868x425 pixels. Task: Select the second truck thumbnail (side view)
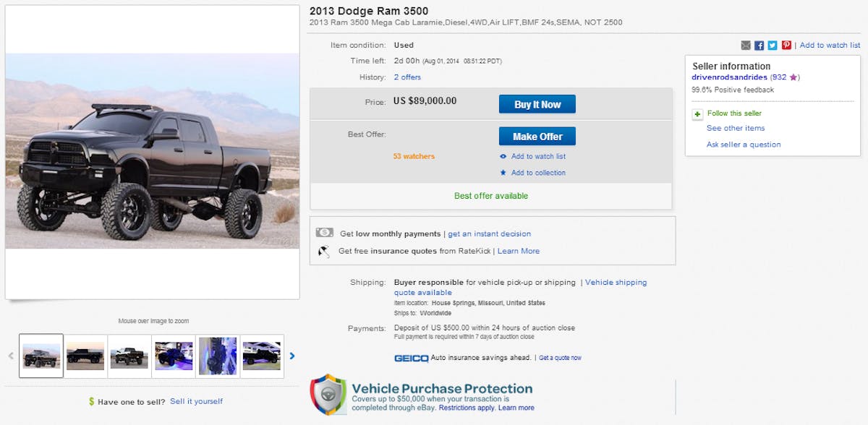tap(85, 356)
